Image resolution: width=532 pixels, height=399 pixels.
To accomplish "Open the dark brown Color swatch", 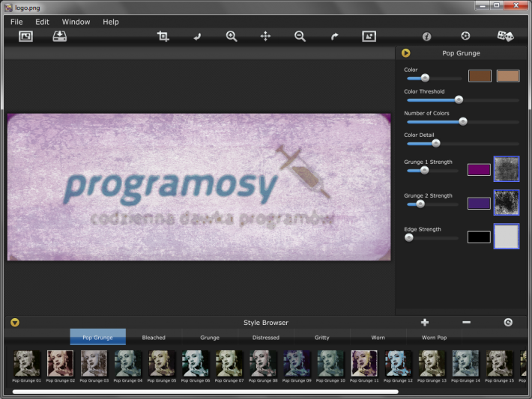I will [480, 76].
